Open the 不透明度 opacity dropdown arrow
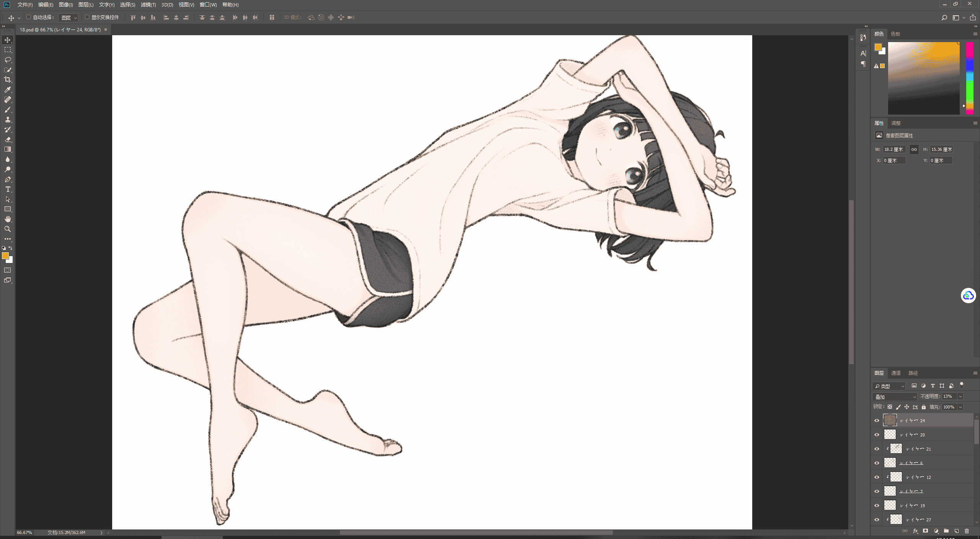Screen dimensions: 980x539 960,397
